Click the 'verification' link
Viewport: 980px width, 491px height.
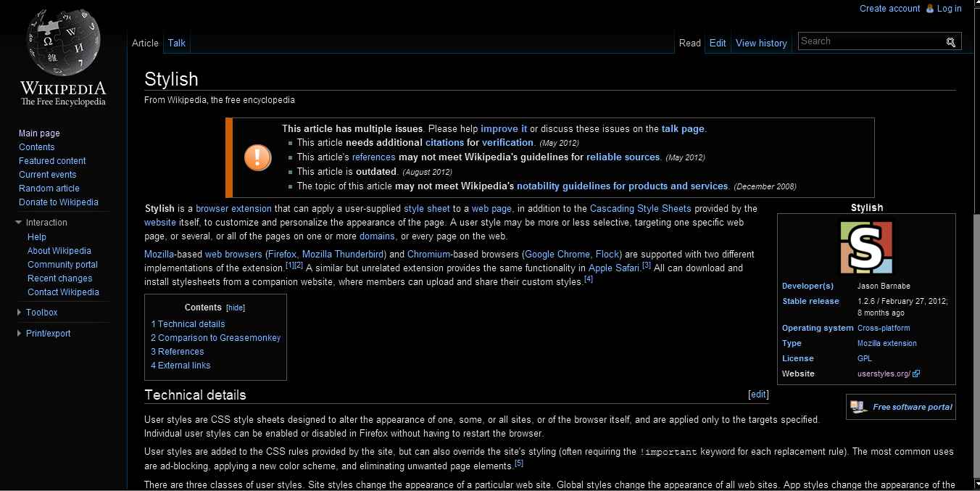508,143
